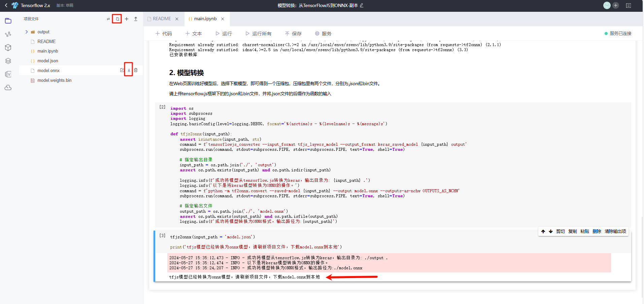Add a new file with plus icon
This screenshot has height=304, width=644.
pyautogui.click(x=127, y=19)
